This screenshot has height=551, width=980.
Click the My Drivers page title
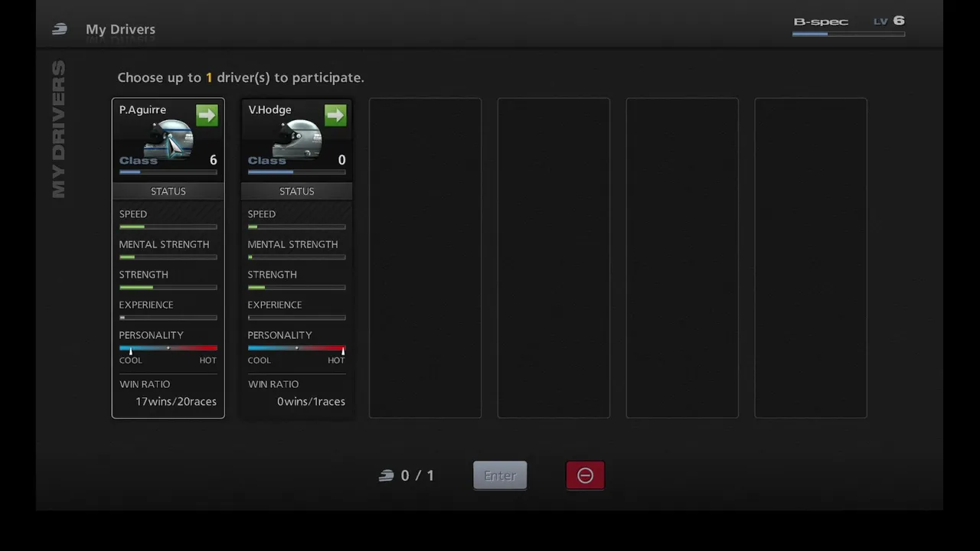point(120,29)
